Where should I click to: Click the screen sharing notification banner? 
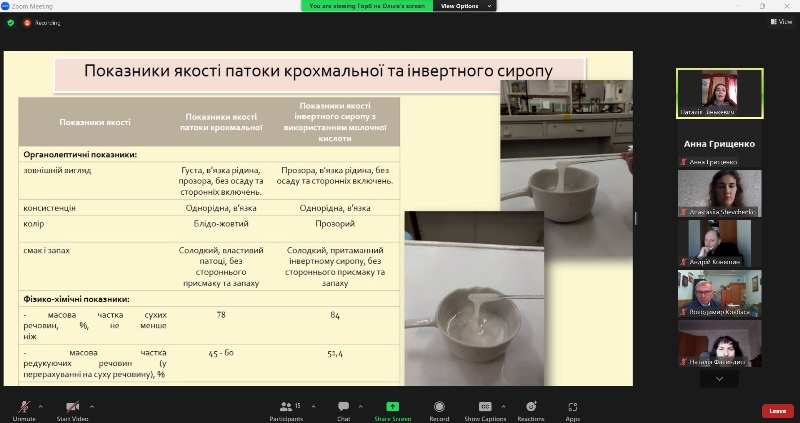tap(367, 6)
